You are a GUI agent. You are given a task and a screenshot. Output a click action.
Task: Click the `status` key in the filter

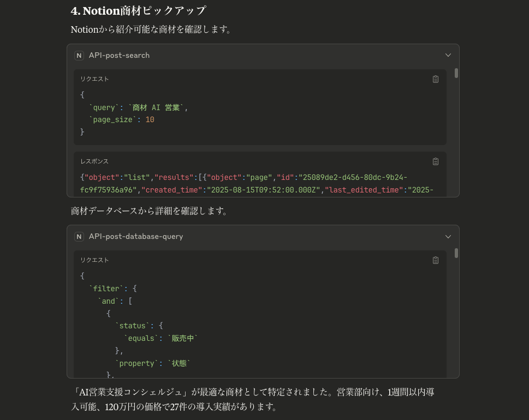(x=132, y=326)
